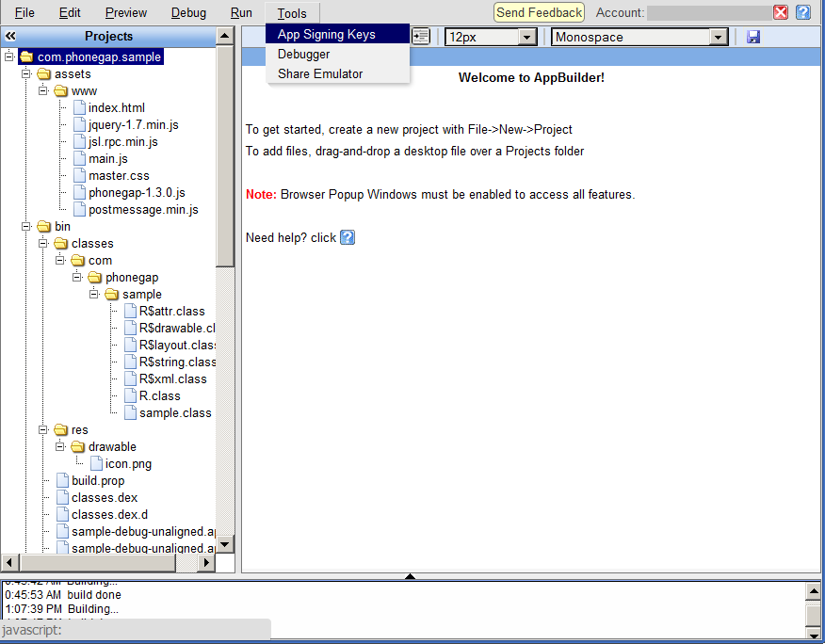This screenshot has width=825, height=644.
Task: Click Projects tree horizontal scroll-left arrow
Action: pyautogui.click(x=8, y=562)
